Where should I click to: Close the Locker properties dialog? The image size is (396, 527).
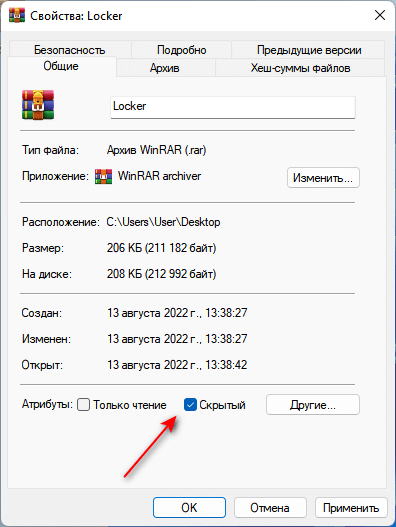380,15
